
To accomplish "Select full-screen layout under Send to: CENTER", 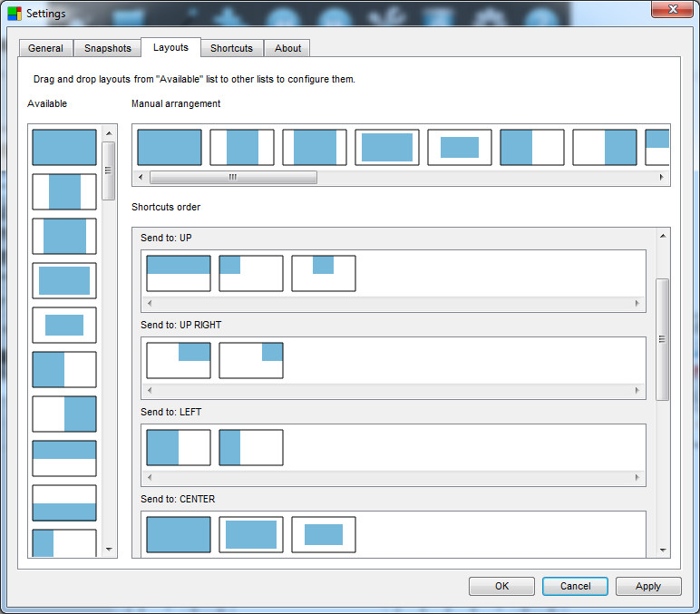I will click(179, 534).
